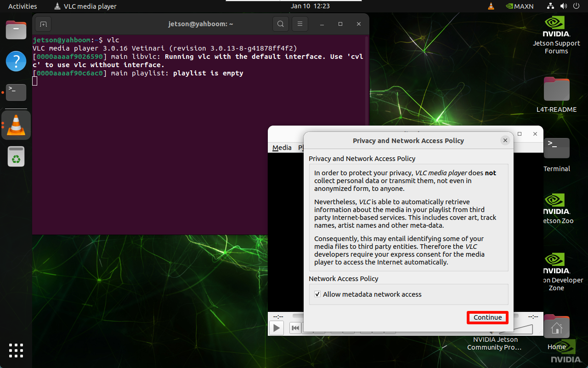Screen dimensions: 588x368
Task: Select the Terminal icon in the dock
Action: (x=16, y=92)
